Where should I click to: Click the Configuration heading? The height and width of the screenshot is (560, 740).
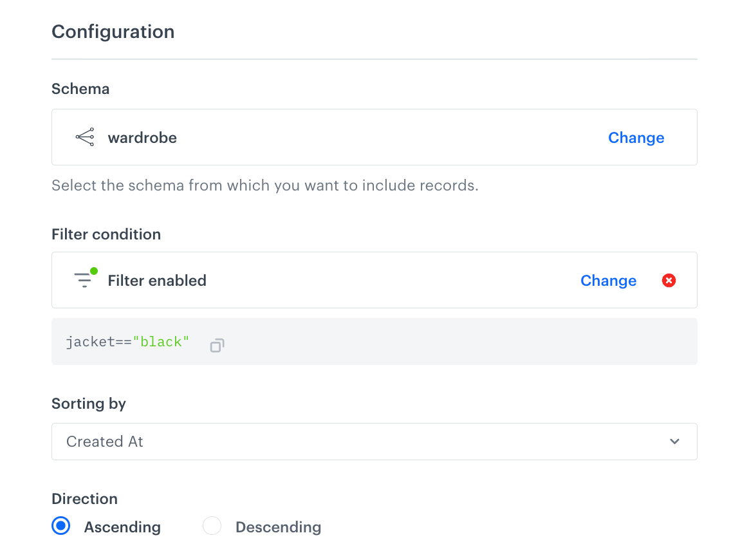point(113,31)
